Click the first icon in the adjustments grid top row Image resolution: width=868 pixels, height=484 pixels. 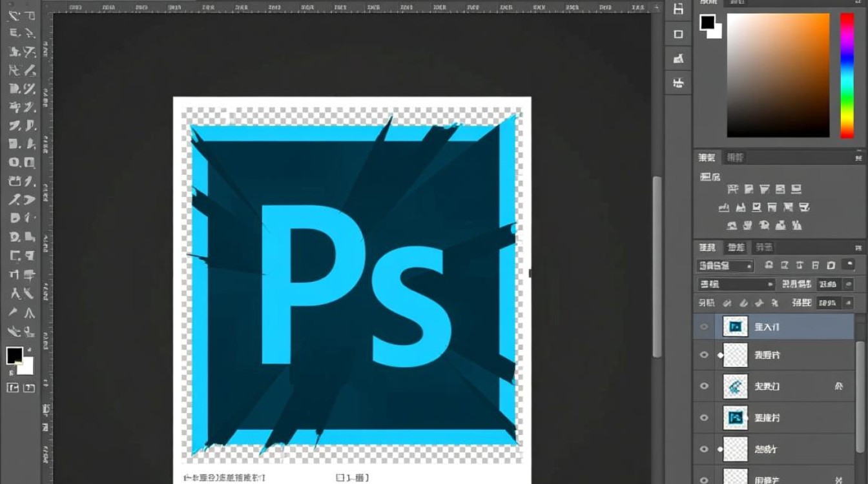coord(732,190)
